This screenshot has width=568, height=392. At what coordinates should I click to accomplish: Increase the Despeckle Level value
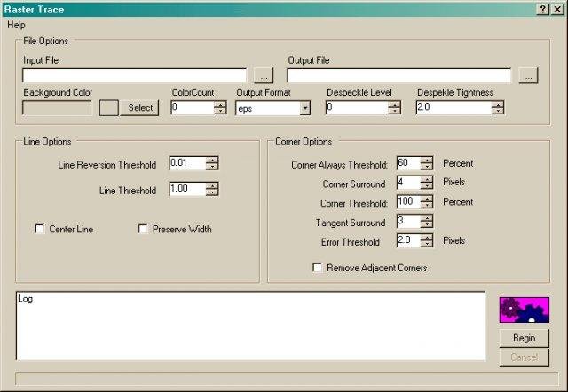point(394,105)
